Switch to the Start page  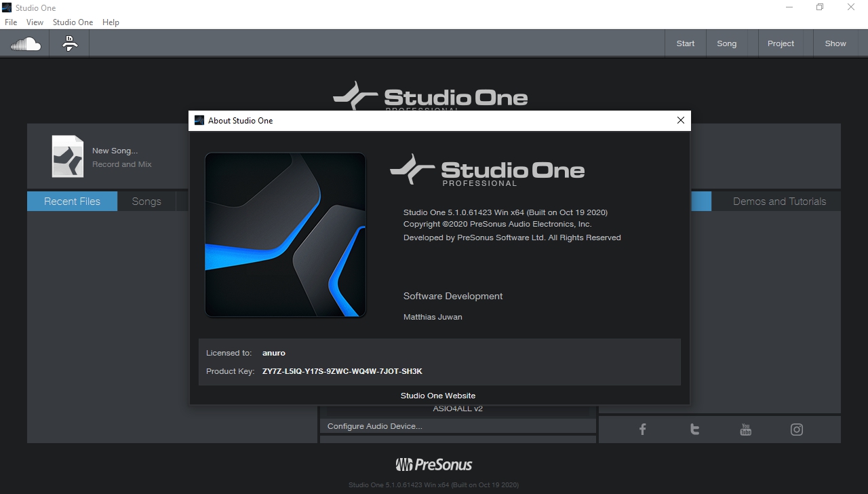coord(686,43)
